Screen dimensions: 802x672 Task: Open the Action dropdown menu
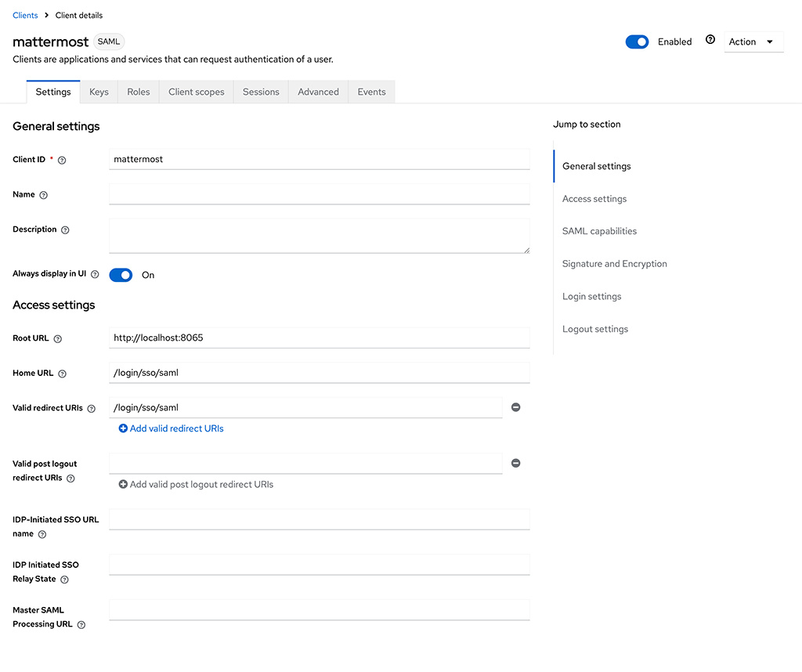pos(753,42)
